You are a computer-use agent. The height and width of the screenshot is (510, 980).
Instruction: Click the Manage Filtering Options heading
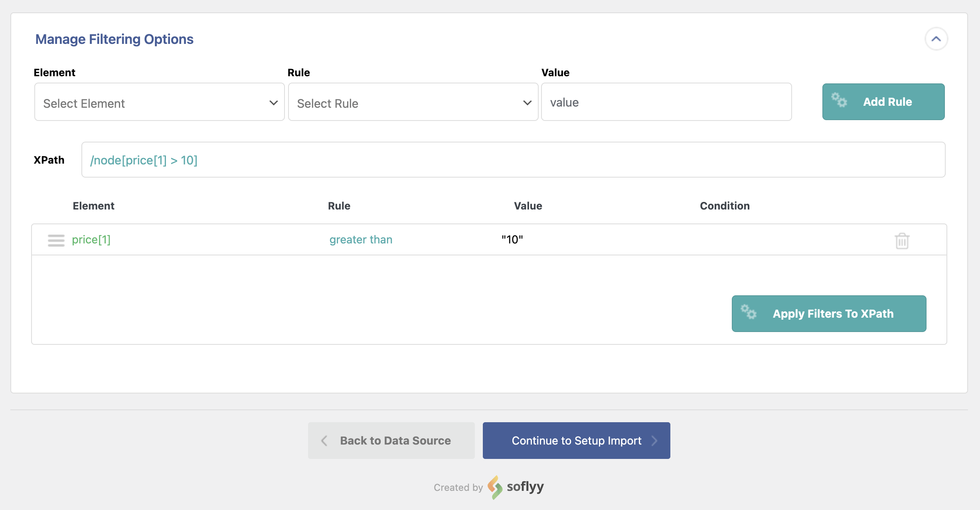tap(114, 39)
